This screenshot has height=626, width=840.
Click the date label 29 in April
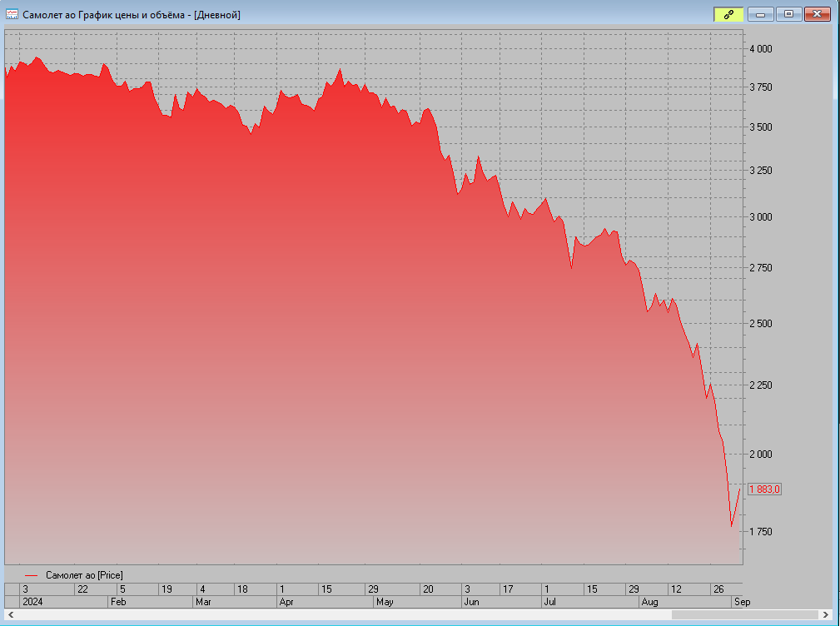tap(374, 589)
